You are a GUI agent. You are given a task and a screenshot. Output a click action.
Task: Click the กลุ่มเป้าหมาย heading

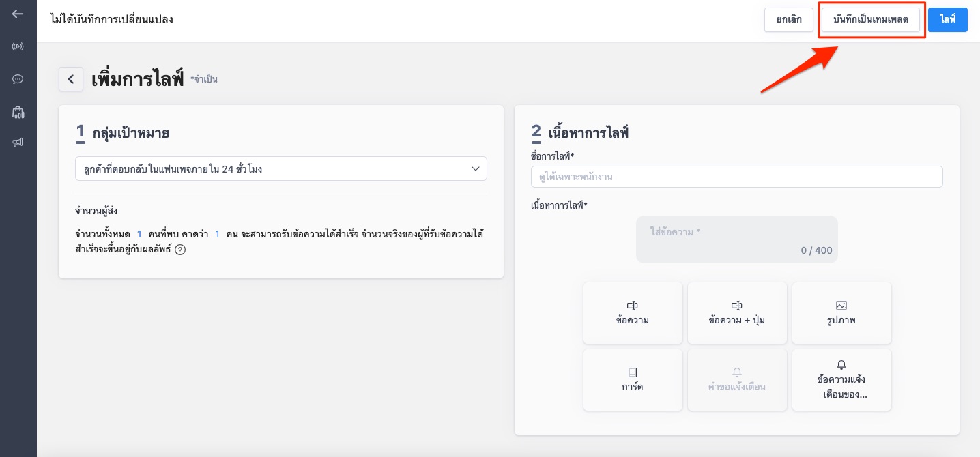pos(130,133)
